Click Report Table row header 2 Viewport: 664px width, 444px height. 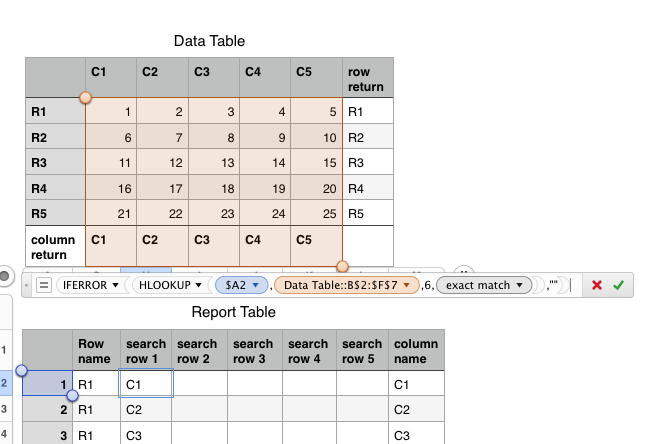coord(47,409)
